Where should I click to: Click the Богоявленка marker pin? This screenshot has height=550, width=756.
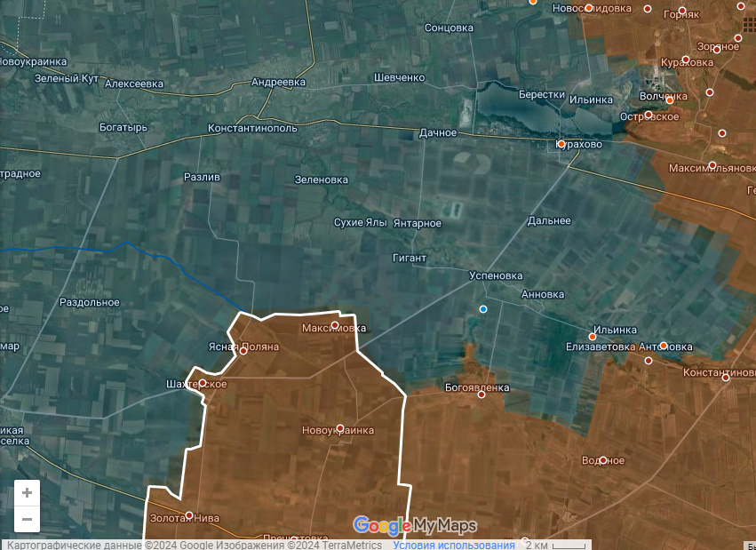point(482,395)
